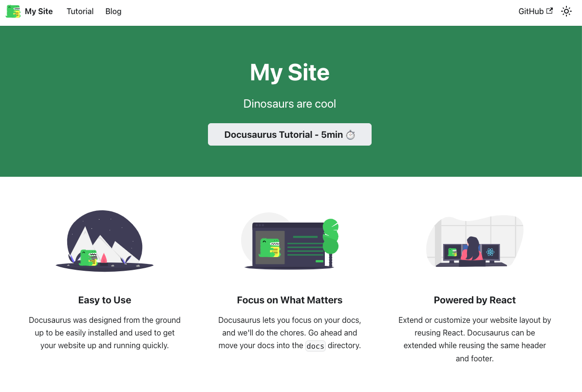The width and height of the screenshot is (582, 392).
Task: Click the woman at React monitors illustration
Action: (x=474, y=241)
